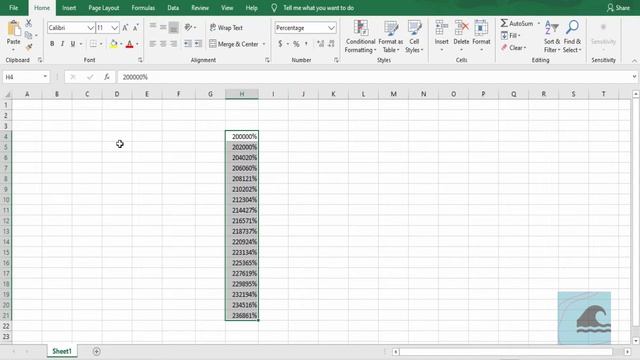Click the Format Painter brush icon

[29, 47]
